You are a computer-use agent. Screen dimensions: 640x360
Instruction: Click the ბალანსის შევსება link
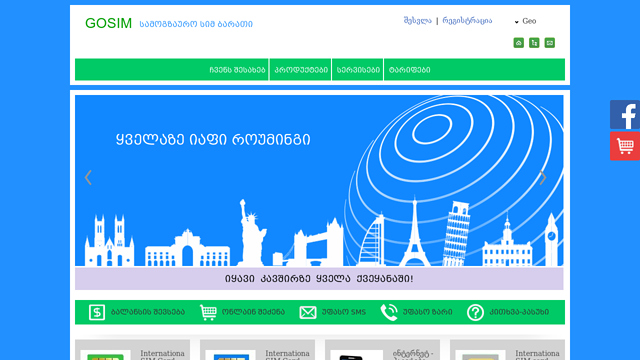tap(148, 312)
